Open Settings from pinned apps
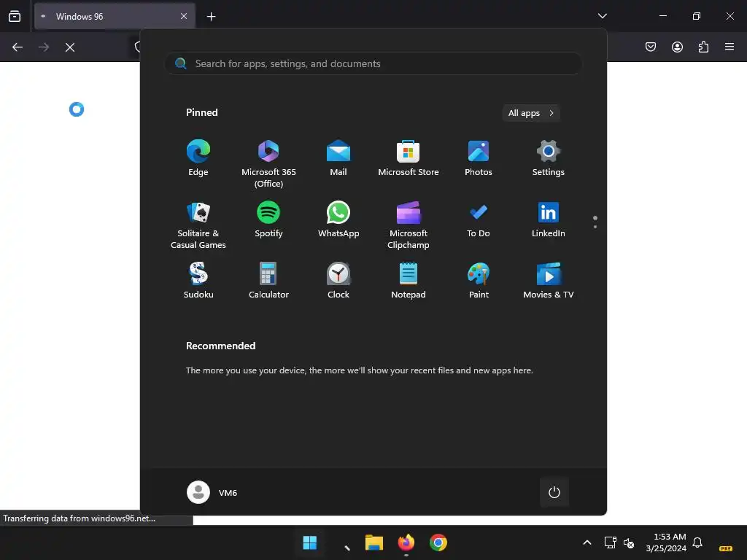747x560 pixels. click(549, 158)
